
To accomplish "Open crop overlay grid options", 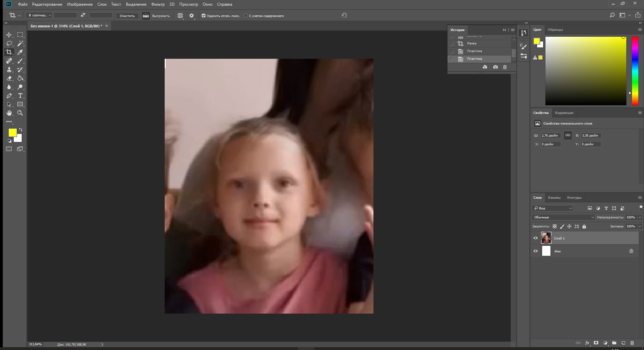I will (x=180, y=16).
